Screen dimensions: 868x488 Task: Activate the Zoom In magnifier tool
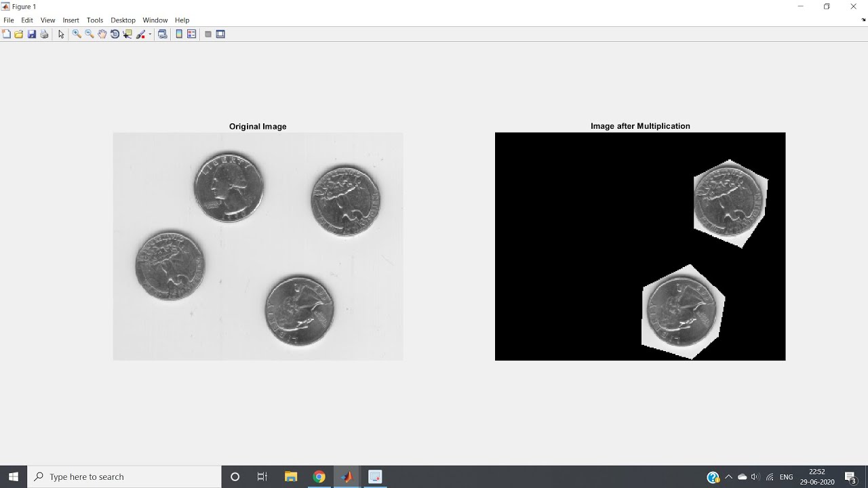pyautogui.click(x=77, y=34)
